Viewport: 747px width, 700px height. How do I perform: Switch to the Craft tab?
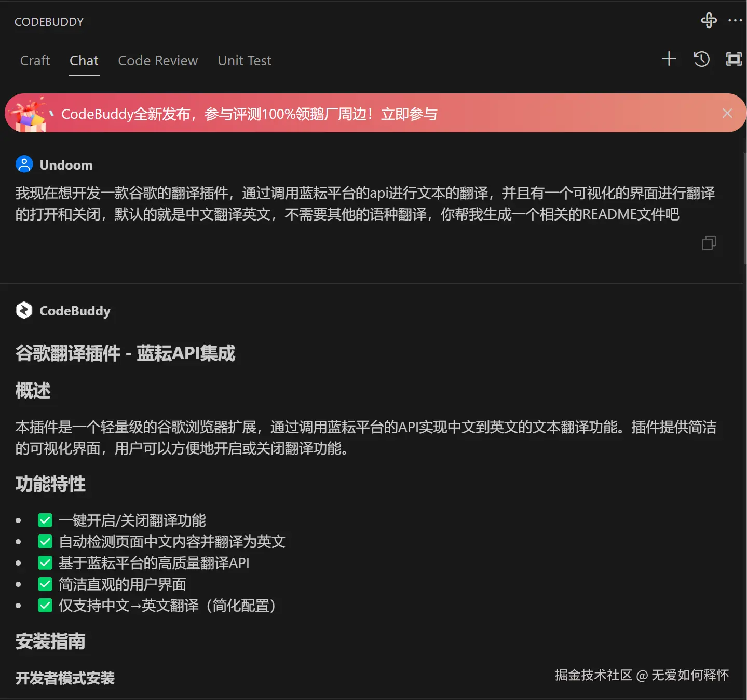[x=35, y=61]
